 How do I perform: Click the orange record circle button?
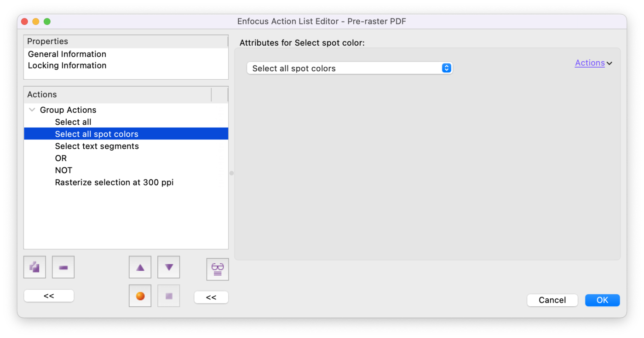(140, 296)
